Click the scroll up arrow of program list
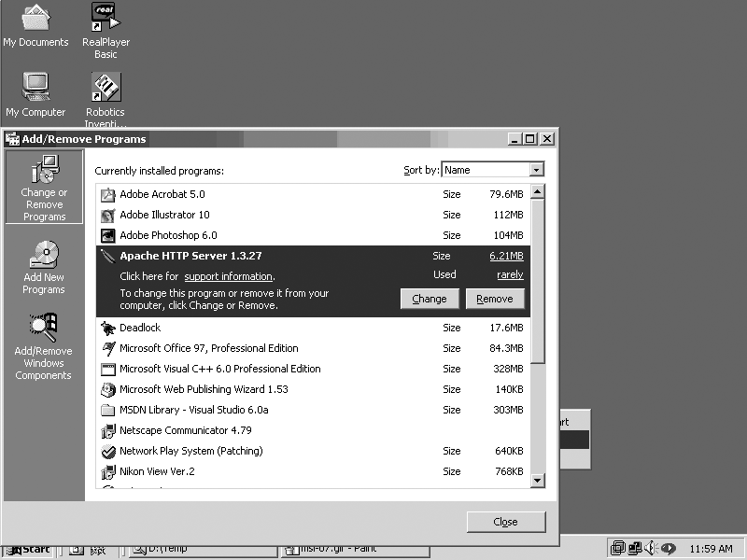The height and width of the screenshot is (560, 747). [x=538, y=192]
